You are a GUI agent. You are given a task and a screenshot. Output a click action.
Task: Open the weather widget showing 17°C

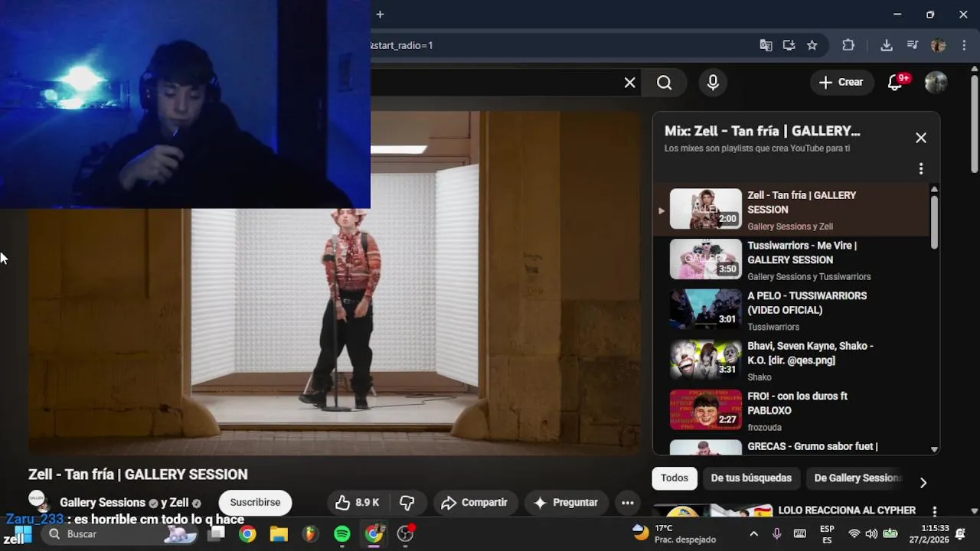click(x=675, y=534)
